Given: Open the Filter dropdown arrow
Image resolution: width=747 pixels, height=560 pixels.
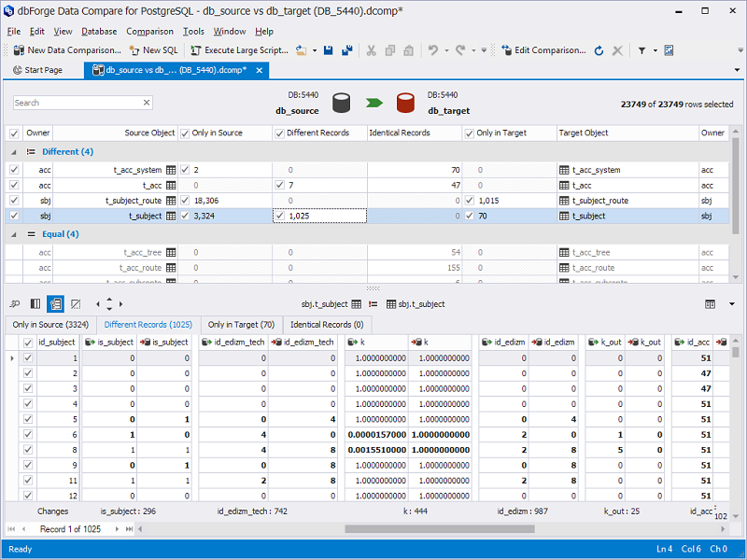Looking at the screenshot, I should click(655, 50).
